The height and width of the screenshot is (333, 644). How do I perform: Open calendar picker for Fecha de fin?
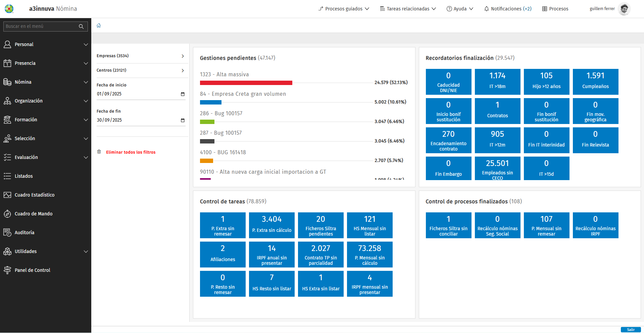coord(183,120)
